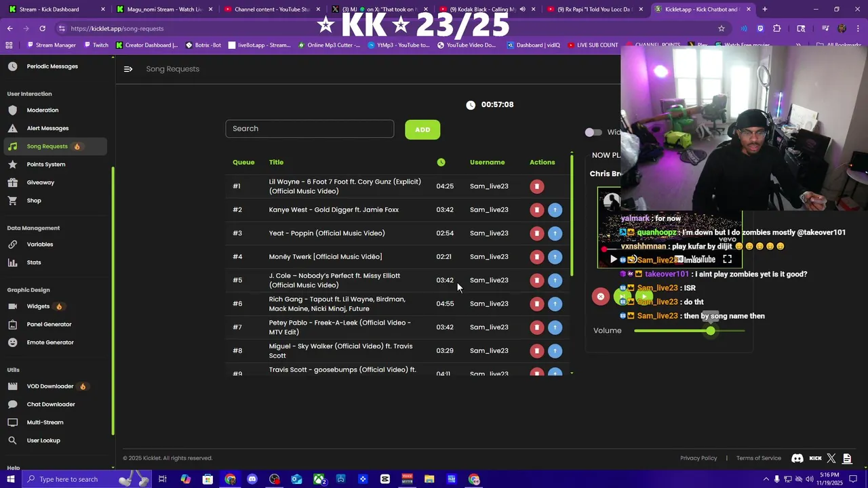Toggle the Widget switch
The width and height of the screenshot is (868, 488).
tap(593, 132)
